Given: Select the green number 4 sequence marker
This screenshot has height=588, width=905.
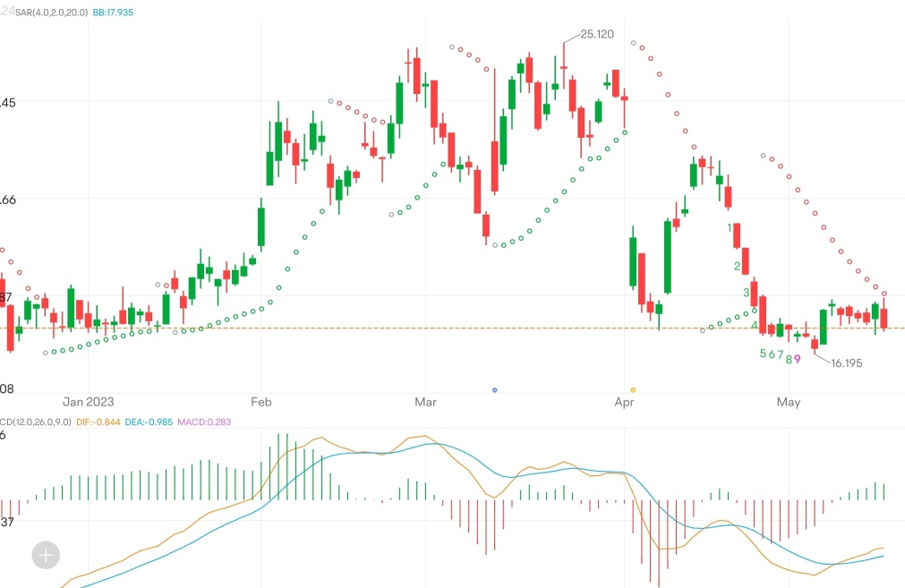Looking at the screenshot, I should click(x=754, y=325).
